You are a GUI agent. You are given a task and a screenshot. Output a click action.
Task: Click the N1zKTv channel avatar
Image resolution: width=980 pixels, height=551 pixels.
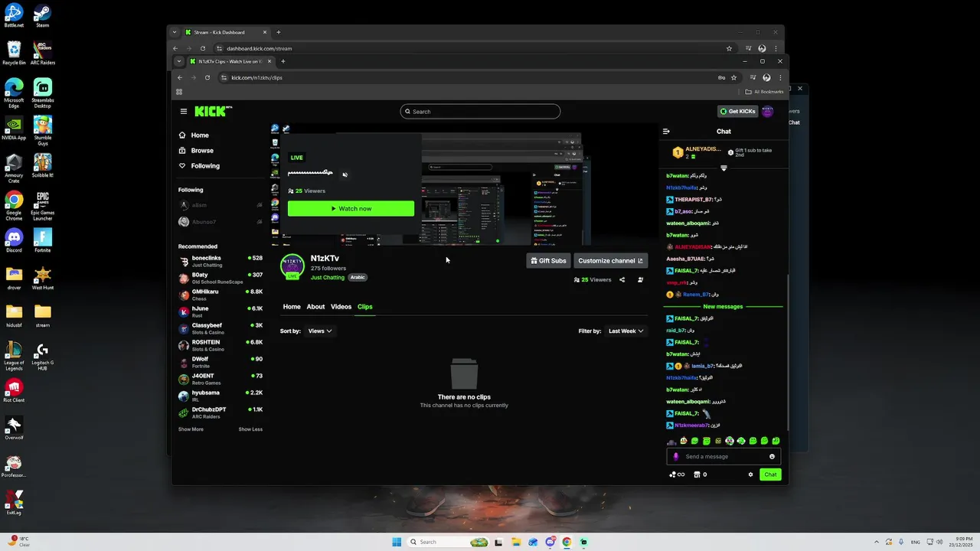coord(292,267)
